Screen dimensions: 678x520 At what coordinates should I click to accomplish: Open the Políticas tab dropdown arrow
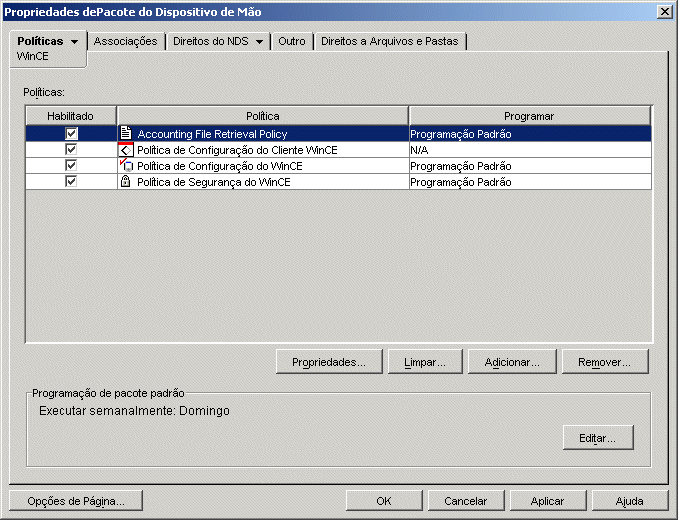[x=74, y=42]
